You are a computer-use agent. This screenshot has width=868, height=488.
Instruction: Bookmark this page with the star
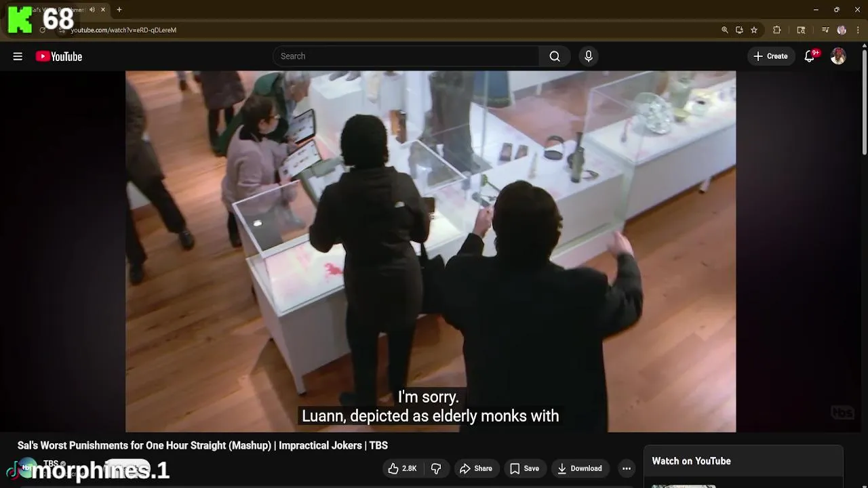(754, 30)
